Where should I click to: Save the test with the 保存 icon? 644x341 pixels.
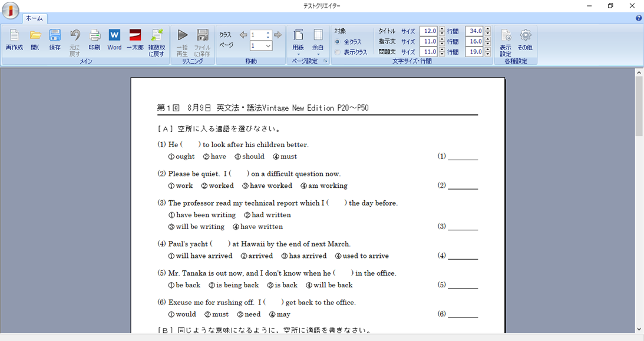[55, 39]
